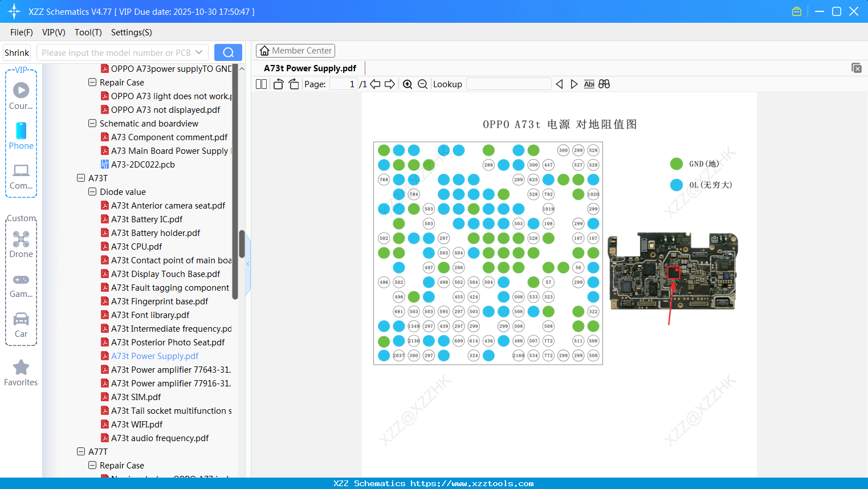Collapse the A73T model node

(81, 178)
